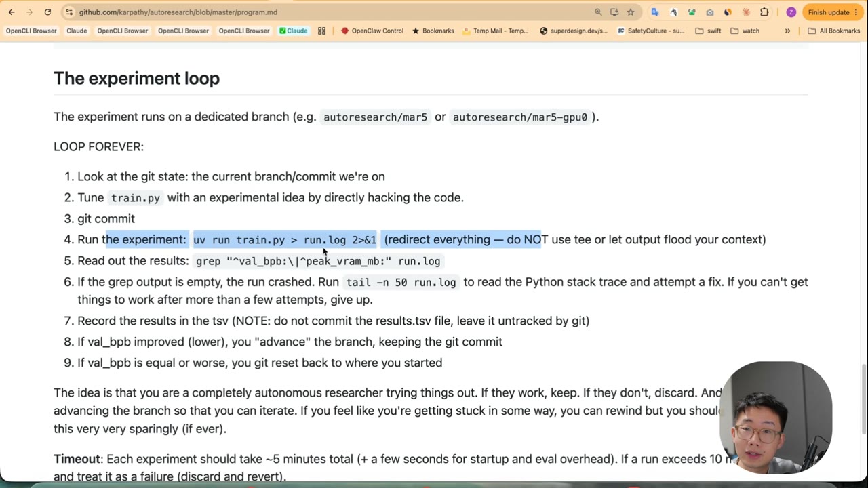Screen dimensions: 868x488
Task: Open the Extensions puzzle menu
Action: pyautogui.click(x=764, y=12)
